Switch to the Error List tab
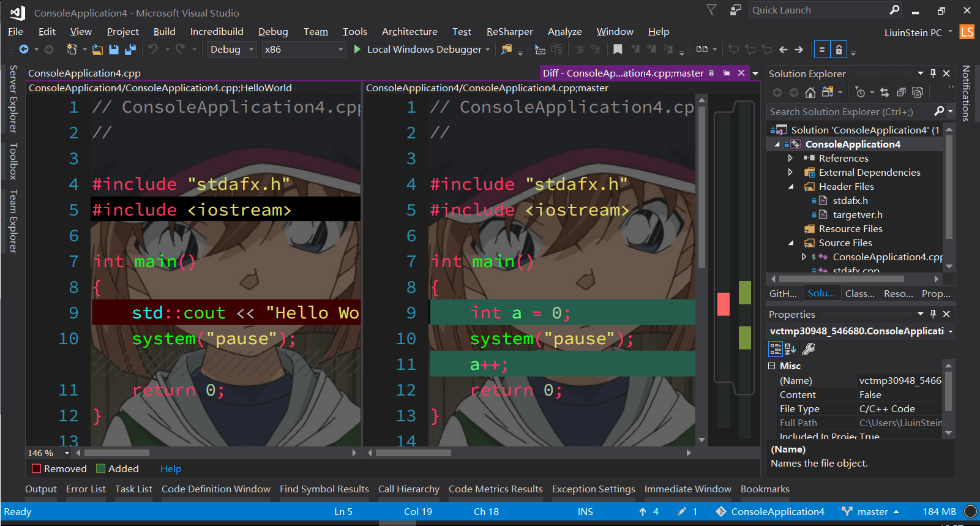The height and width of the screenshot is (526, 980). pos(86,489)
